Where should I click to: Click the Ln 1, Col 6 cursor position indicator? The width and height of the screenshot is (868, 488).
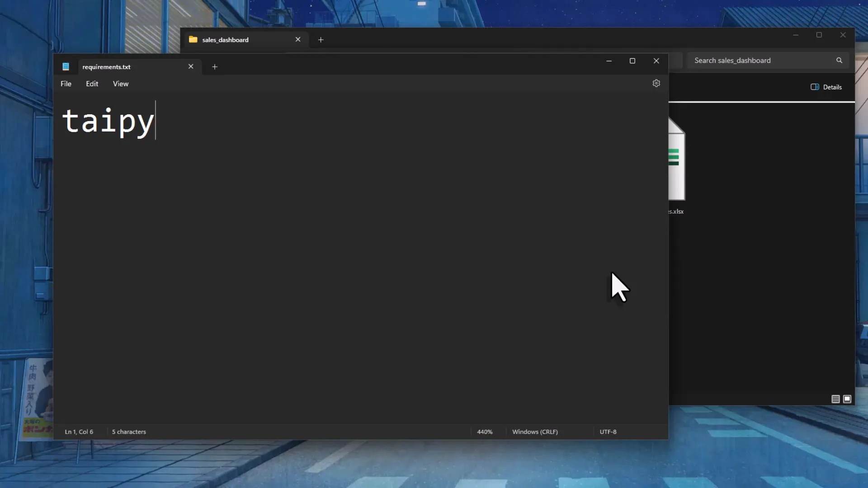(x=79, y=432)
